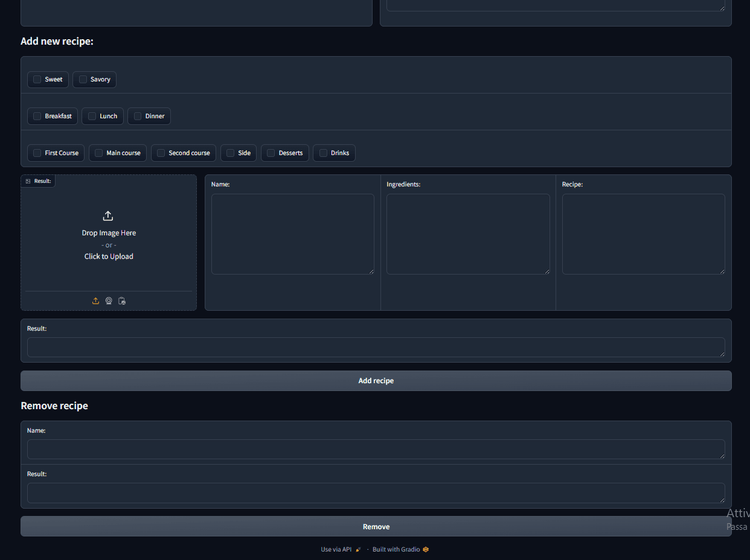The image size is (750, 560).
Task: Click the image icon beside the Result label
Action: coord(28,181)
